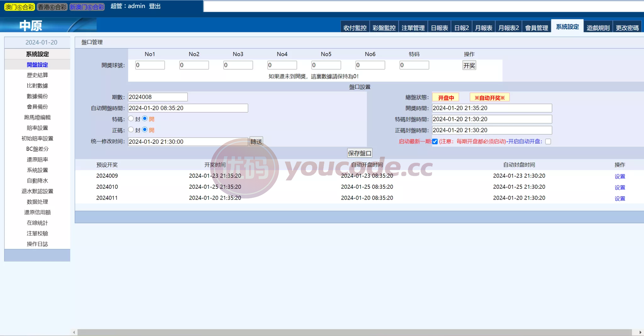Click the horizontal scrollbar right arrow
Screen dimensions: 644x336
pos(640,332)
